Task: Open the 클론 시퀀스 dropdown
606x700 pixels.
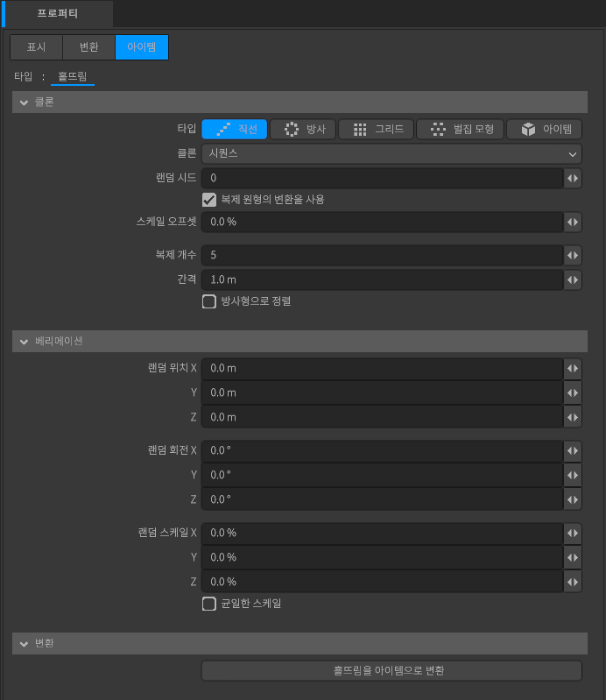Action: pos(391,154)
